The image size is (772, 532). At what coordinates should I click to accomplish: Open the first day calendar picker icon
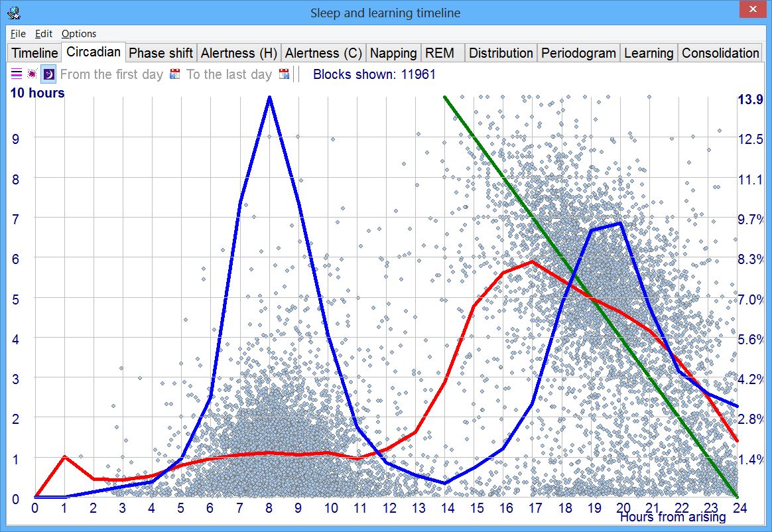pyautogui.click(x=175, y=74)
